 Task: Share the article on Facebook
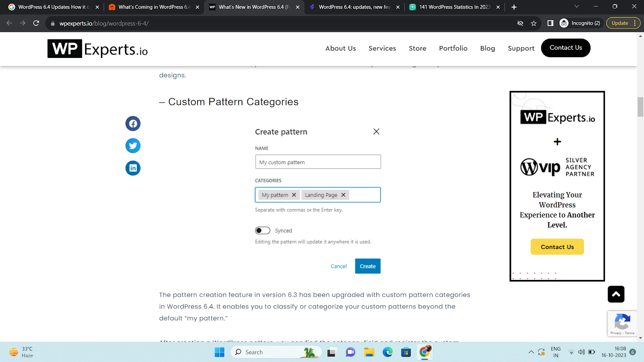(133, 123)
